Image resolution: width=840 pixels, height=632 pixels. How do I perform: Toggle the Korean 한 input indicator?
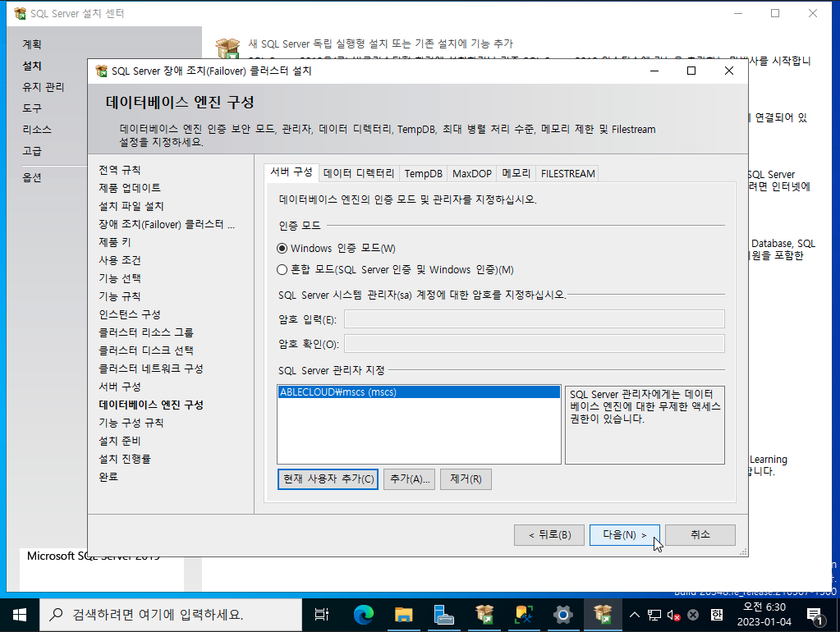716,615
